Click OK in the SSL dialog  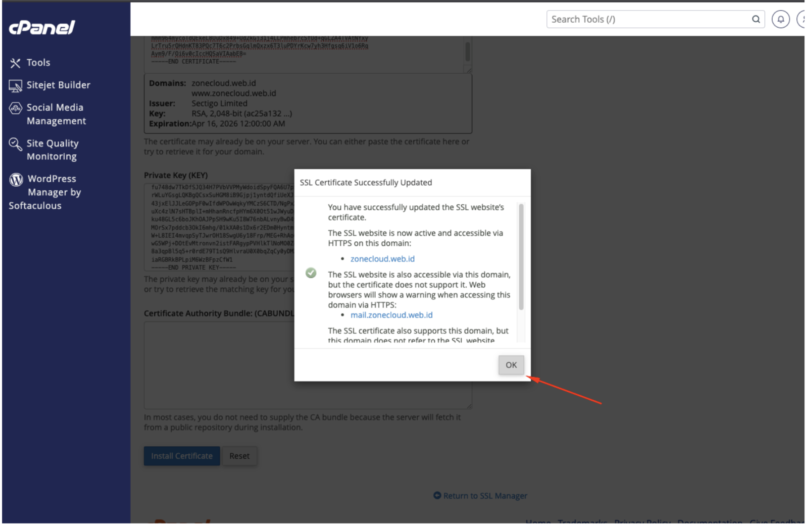[511, 365]
